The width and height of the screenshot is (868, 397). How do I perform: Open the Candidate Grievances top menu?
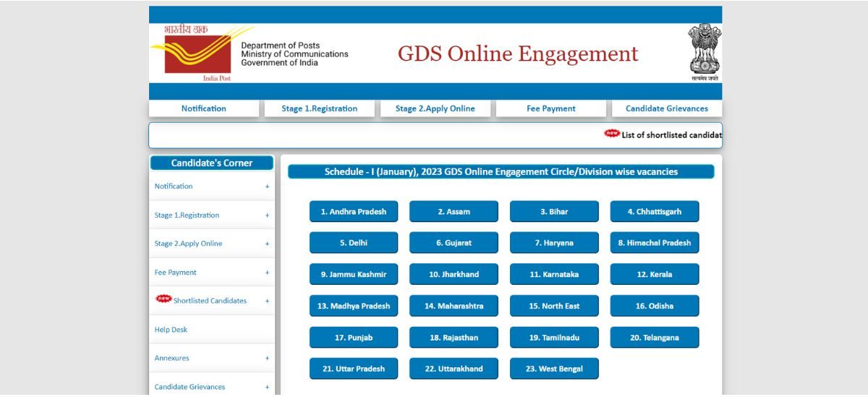point(667,108)
